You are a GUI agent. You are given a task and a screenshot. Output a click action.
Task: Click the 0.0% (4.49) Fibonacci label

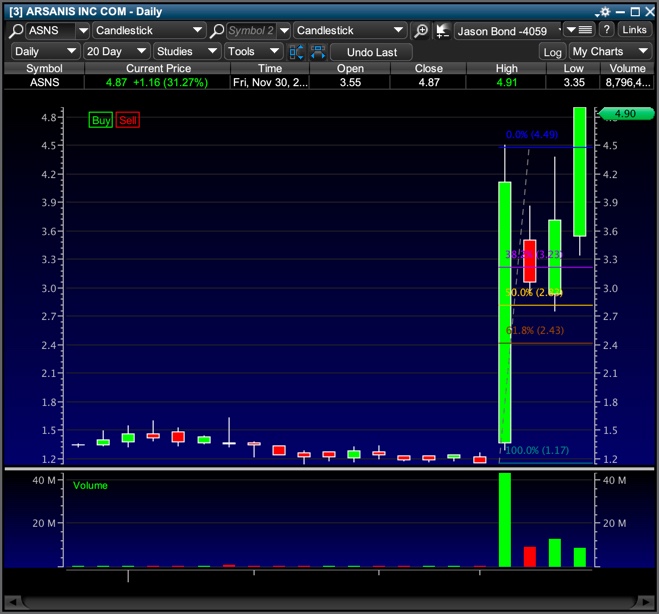click(x=532, y=134)
